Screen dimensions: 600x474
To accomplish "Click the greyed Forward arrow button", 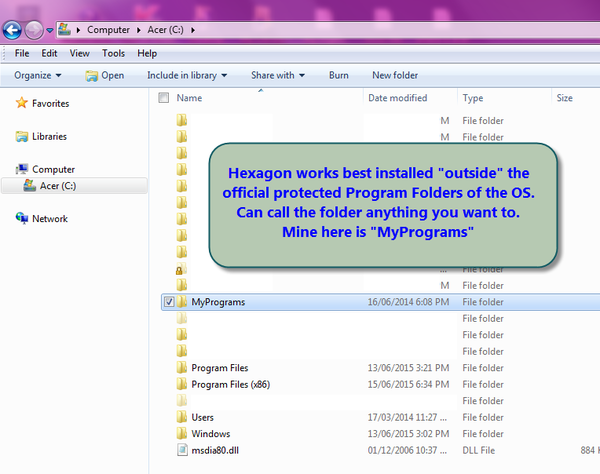I will point(34,30).
